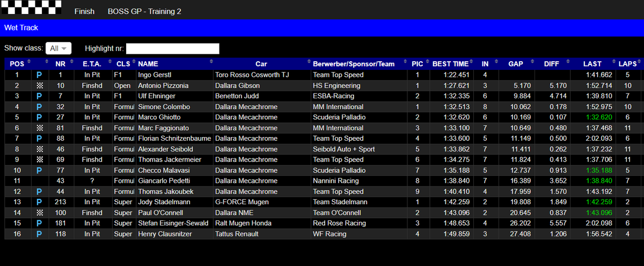Screen dimensions: 644x266
Task: Click car number 213 cell
Action: click(61, 202)
